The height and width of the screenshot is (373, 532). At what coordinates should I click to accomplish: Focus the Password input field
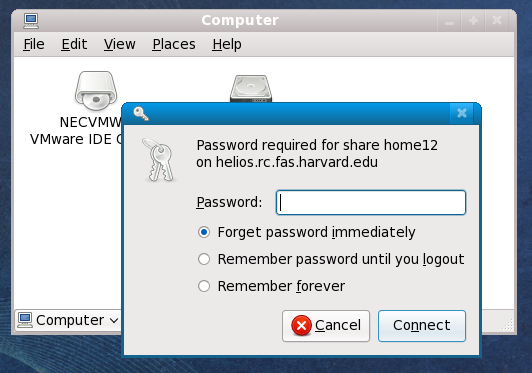[371, 203]
